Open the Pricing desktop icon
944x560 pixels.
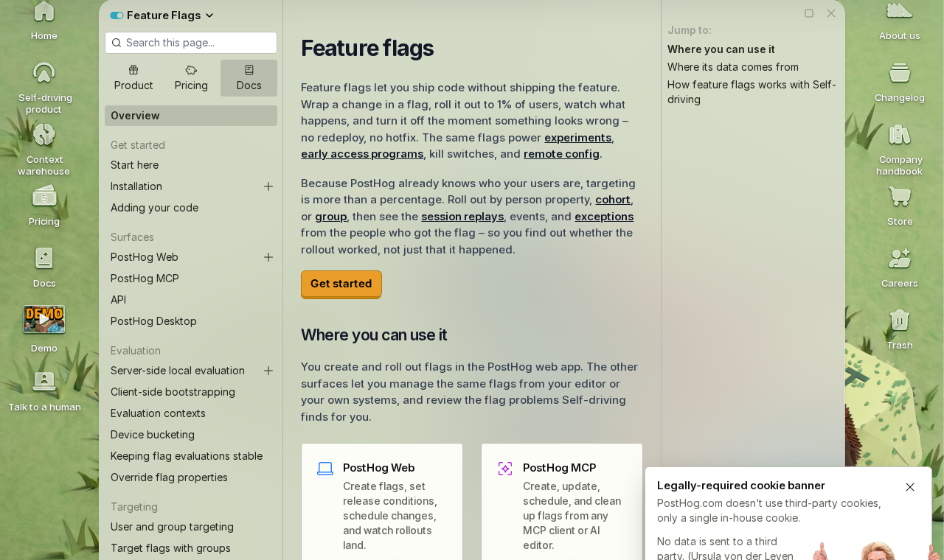click(x=44, y=205)
